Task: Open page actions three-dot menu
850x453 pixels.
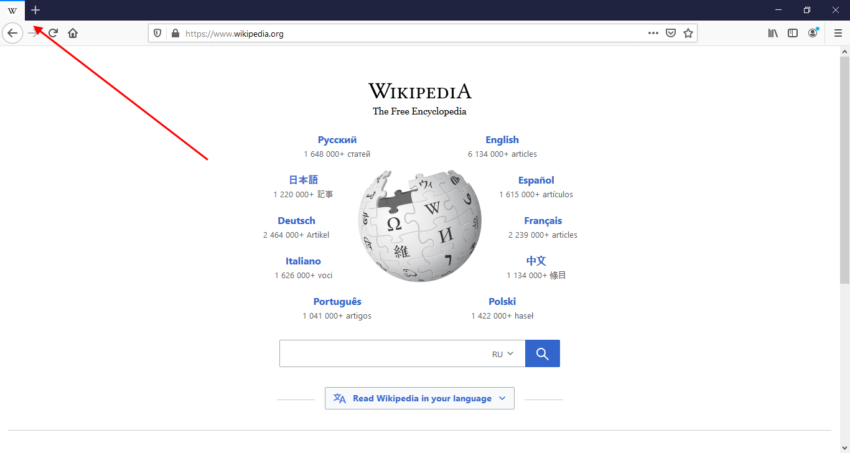Action: [653, 33]
